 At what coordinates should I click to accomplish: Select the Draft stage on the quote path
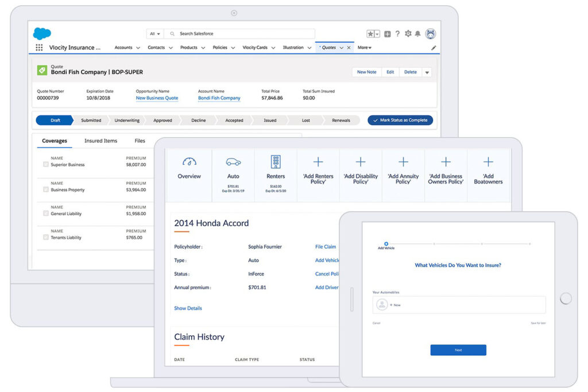click(x=54, y=121)
